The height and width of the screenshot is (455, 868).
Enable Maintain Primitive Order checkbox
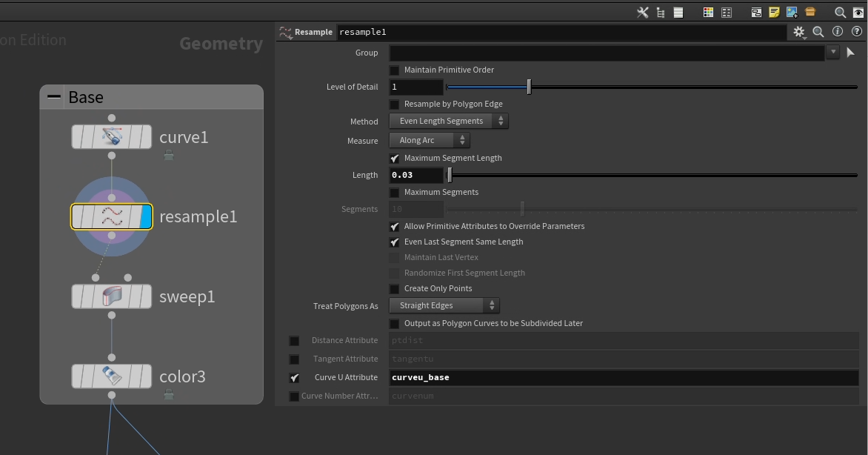[395, 70]
